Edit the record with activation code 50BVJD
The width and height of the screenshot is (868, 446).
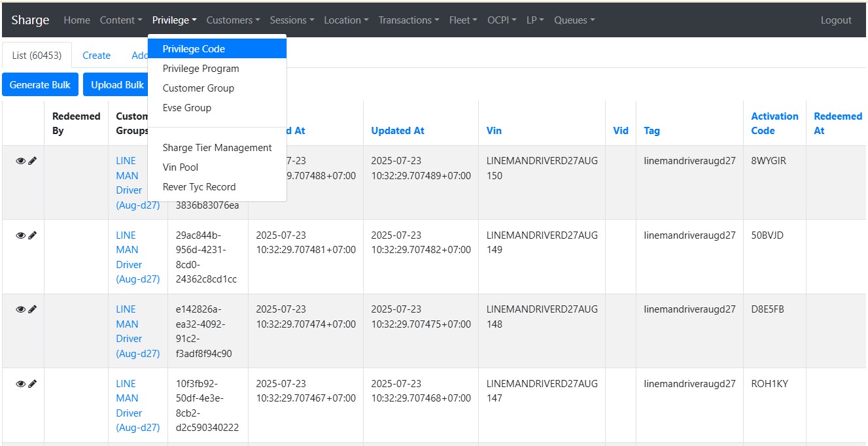tap(32, 235)
